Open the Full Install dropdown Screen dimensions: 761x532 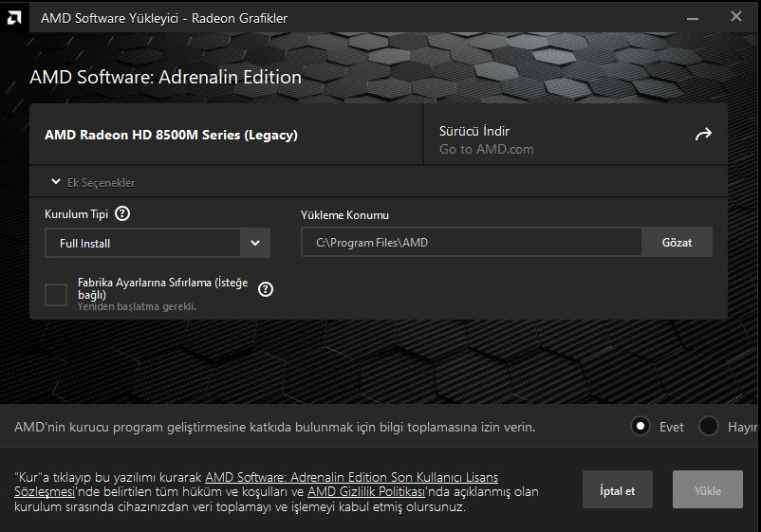pyautogui.click(x=158, y=243)
